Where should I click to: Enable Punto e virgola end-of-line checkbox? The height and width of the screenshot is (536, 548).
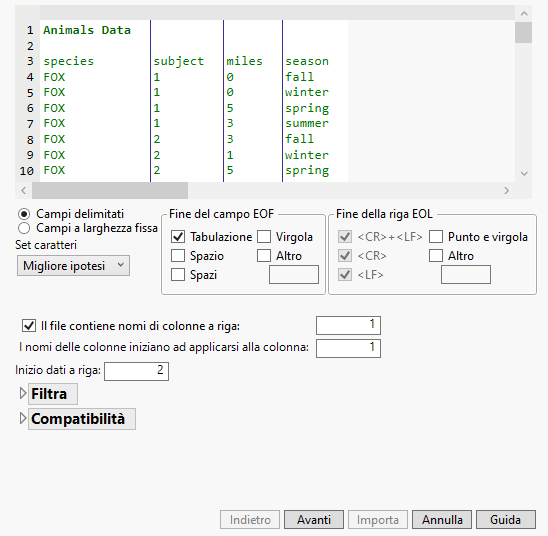click(436, 237)
